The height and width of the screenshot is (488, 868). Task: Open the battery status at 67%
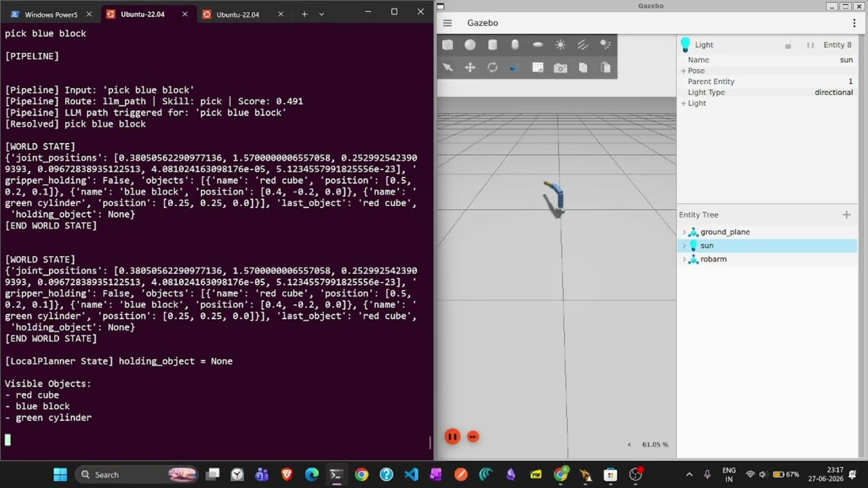pos(786,474)
